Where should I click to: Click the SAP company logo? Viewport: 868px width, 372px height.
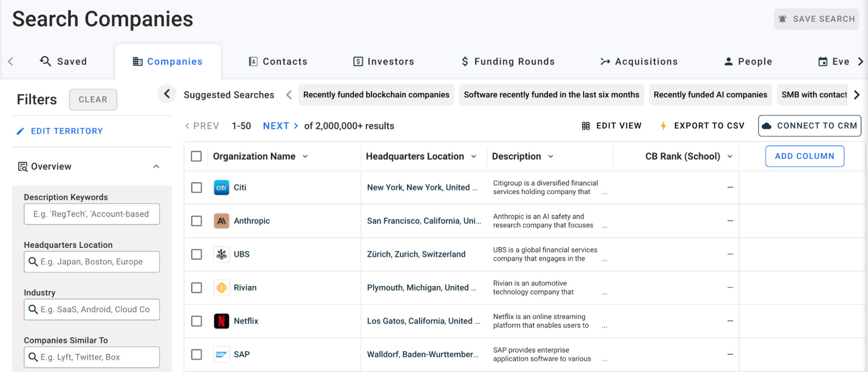pyautogui.click(x=221, y=355)
